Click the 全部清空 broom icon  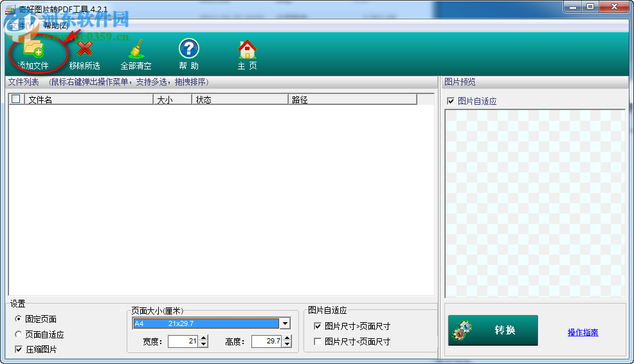point(136,48)
